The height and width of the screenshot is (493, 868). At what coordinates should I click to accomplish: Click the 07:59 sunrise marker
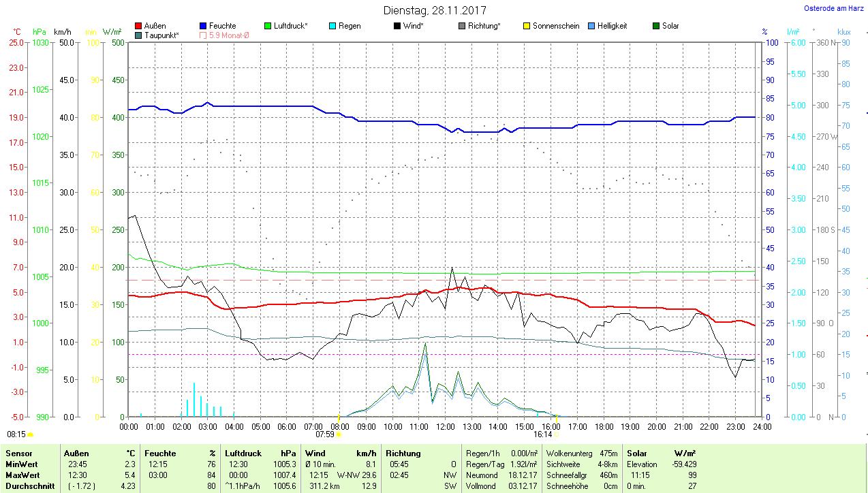[x=326, y=433]
